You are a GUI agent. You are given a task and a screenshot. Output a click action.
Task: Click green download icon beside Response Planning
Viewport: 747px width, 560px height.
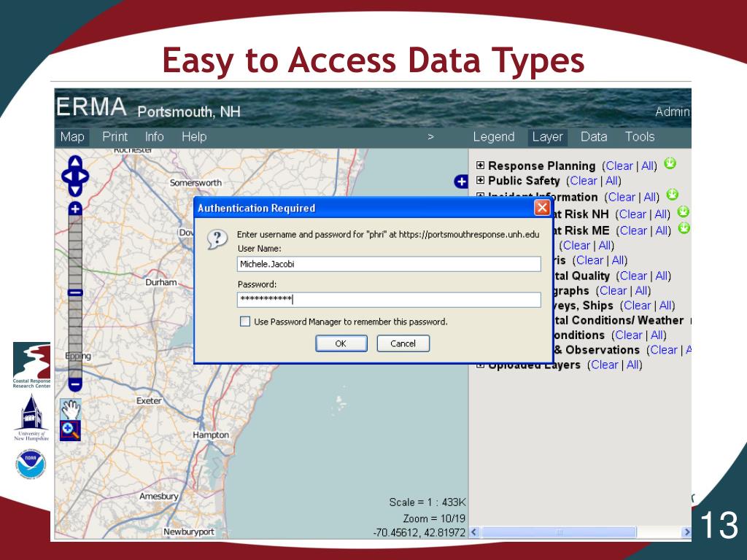(670, 163)
